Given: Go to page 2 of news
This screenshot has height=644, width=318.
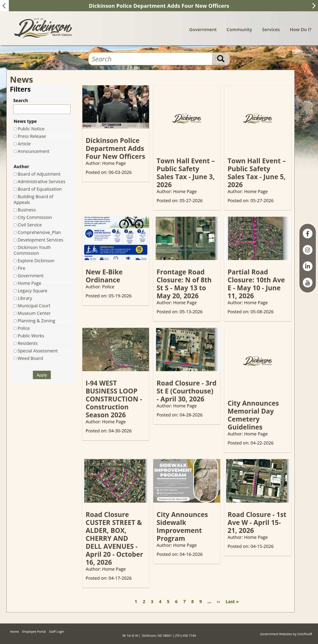Looking at the screenshot, I should tap(144, 602).
